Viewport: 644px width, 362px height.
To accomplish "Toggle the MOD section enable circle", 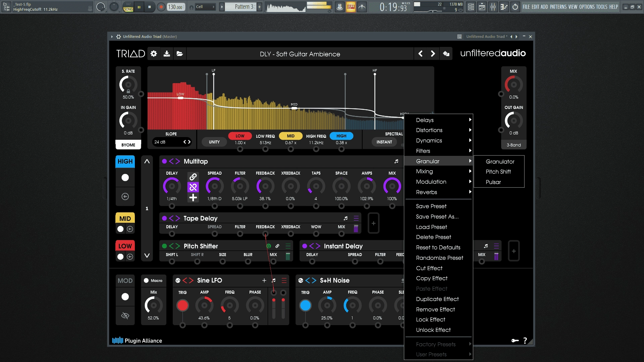I will (125, 297).
